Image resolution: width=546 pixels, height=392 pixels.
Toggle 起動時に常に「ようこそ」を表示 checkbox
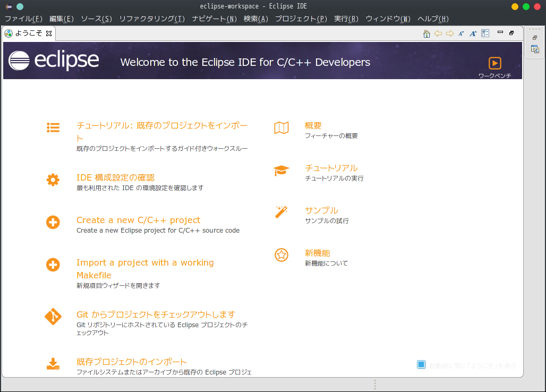(x=421, y=364)
